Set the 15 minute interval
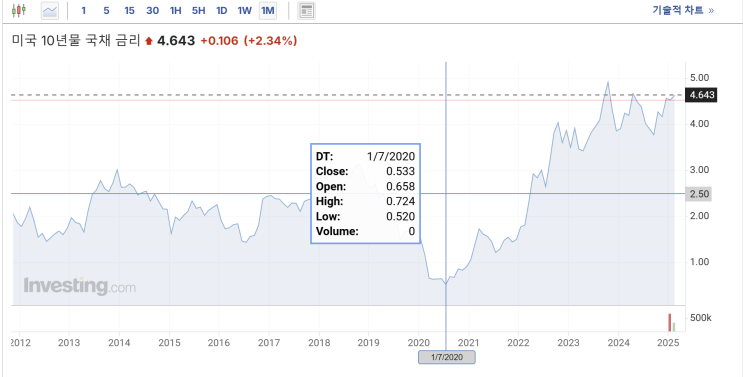Viewport: 743px width, 377px height. pos(129,10)
